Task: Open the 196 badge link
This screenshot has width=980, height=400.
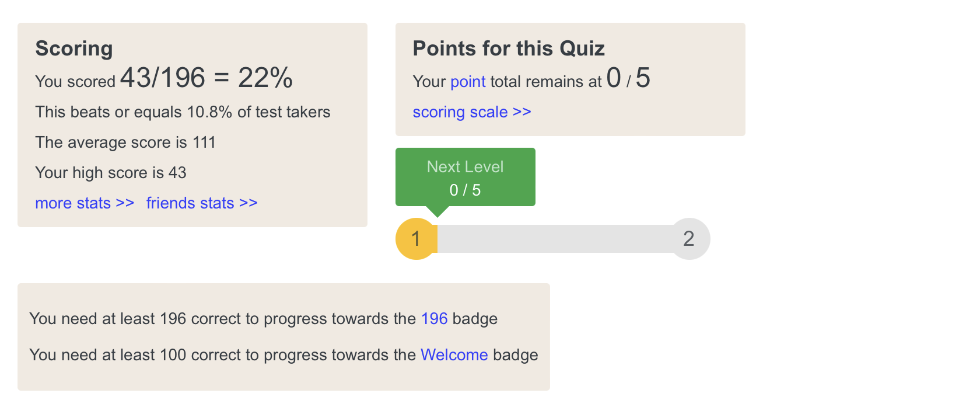Action: click(x=434, y=319)
